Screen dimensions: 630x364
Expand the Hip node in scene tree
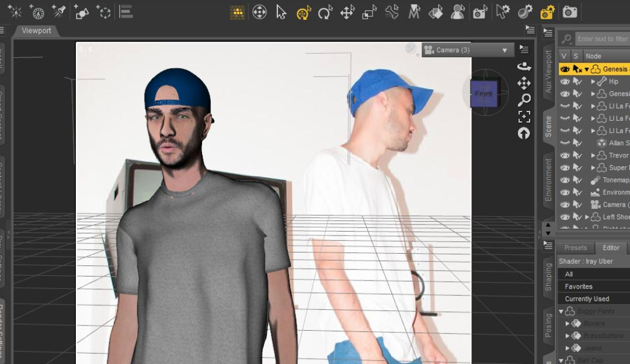[593, 82]
